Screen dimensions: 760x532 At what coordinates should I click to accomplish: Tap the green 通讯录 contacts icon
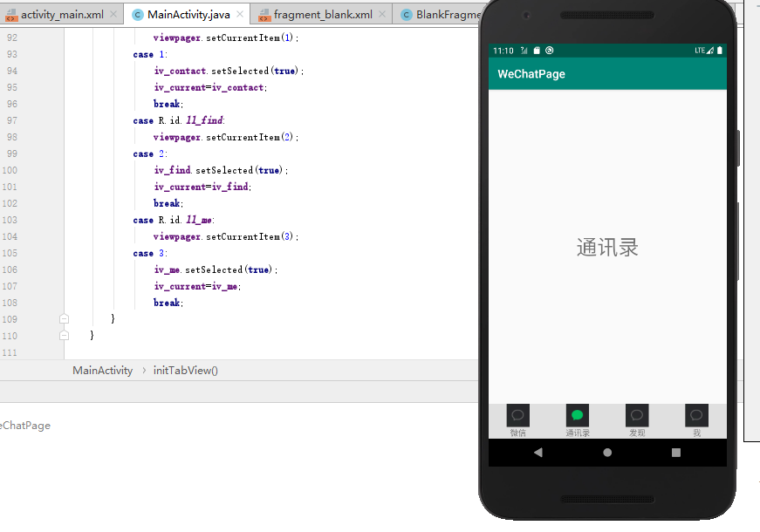pyautogui.click(x=578, y=416)
